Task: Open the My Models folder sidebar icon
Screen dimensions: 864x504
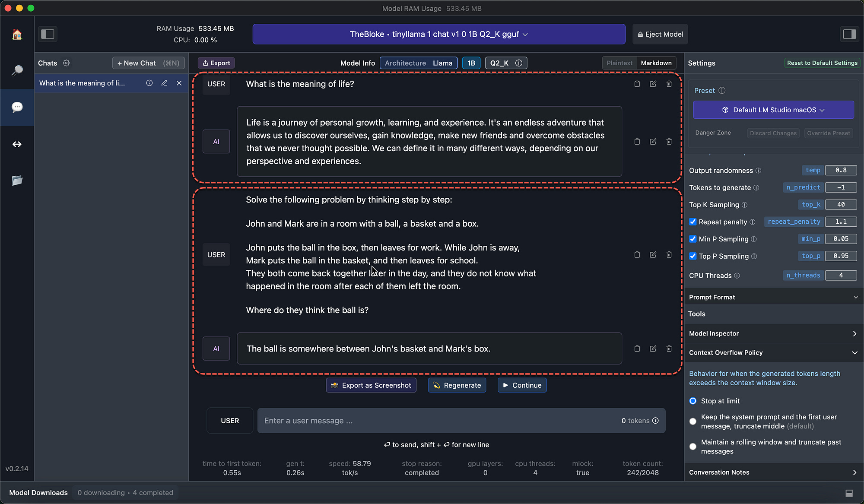Action: [17, 181]
